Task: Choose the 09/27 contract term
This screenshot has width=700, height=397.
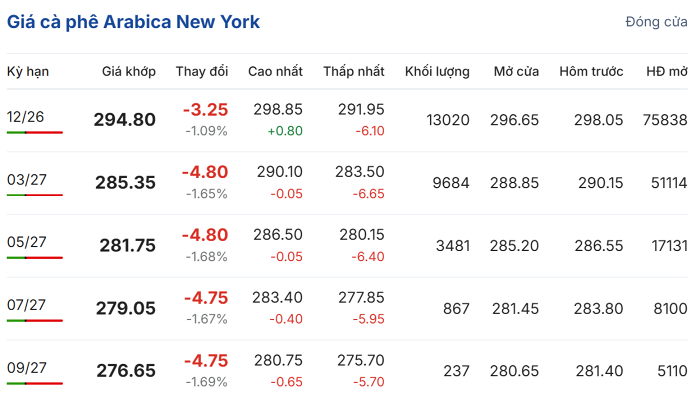Action: [x=27, y=368]
